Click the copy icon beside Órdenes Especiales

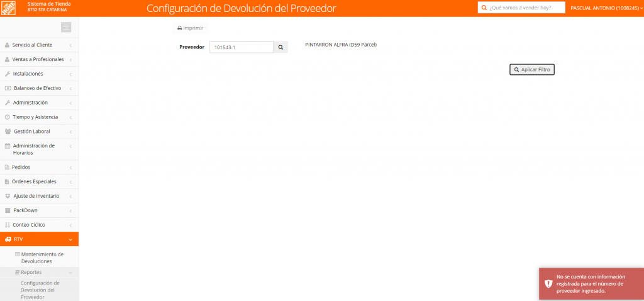click(6, 182)
